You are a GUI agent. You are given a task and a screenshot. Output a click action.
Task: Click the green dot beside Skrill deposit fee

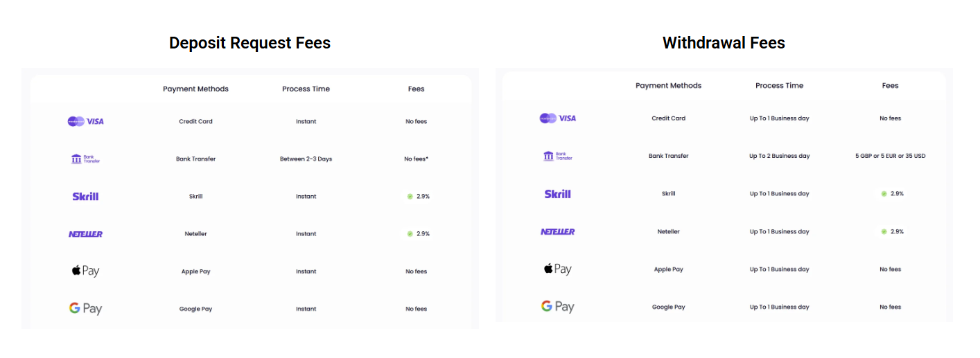(x=410, y=197)
